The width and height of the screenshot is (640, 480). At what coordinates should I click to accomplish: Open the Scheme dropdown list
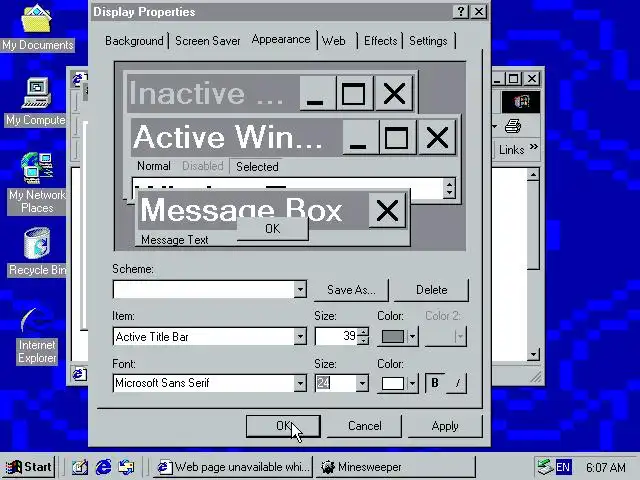300,289
